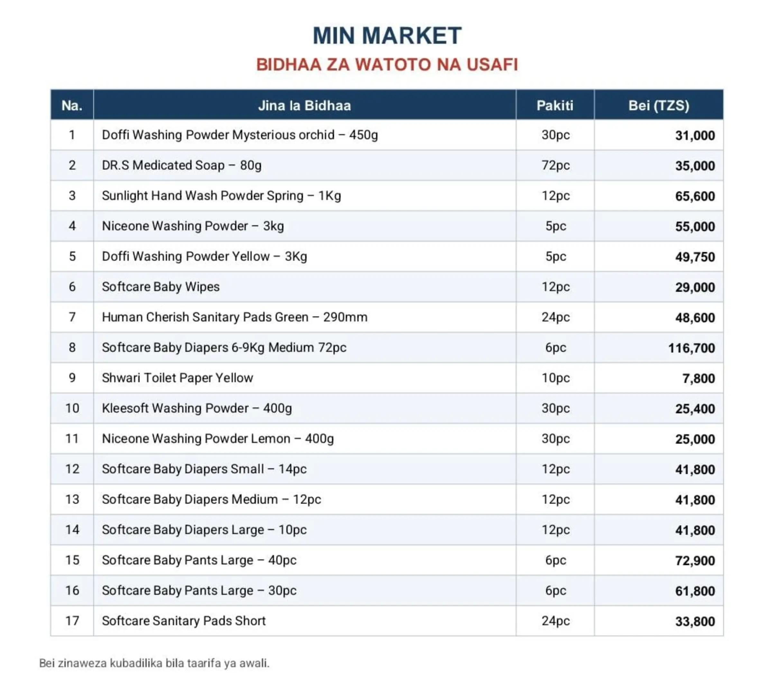Select Softcare Baby Pants Large – 30pc
This screenshot has height=700, width=781.
(x=199, y=591)
